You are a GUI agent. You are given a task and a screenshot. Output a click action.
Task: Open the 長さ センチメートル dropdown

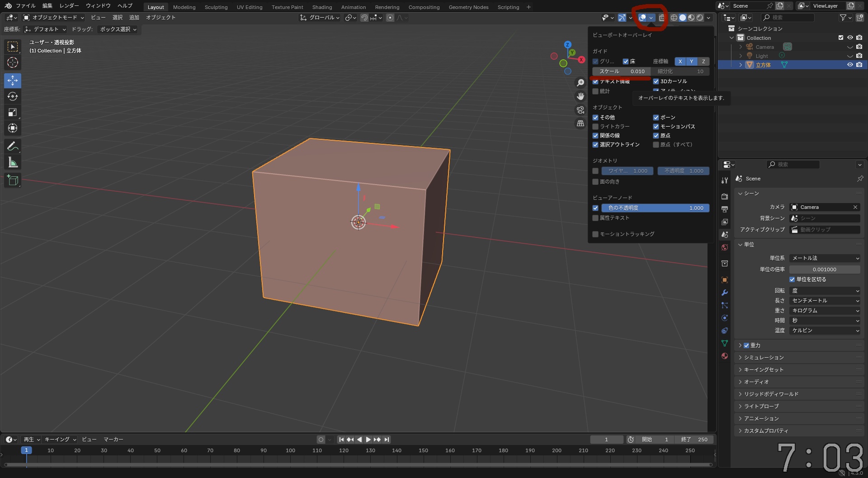click(x=825, y=301)
